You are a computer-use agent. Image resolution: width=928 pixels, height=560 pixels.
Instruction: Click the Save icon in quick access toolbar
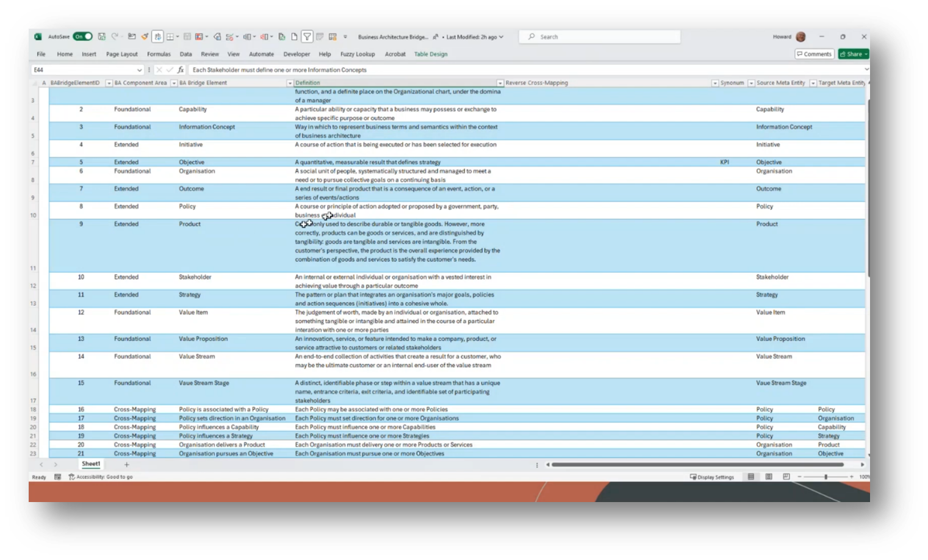[x=102, y=37]
